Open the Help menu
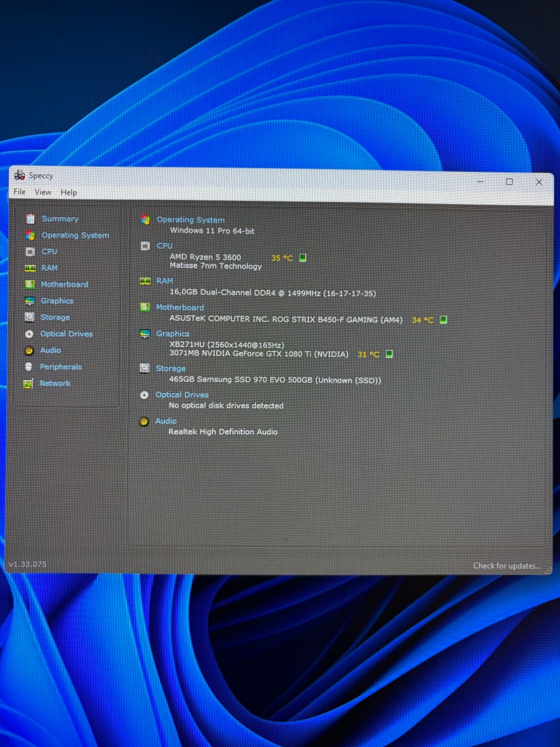The height and width of the screenshot is (747, 560). 69,193
